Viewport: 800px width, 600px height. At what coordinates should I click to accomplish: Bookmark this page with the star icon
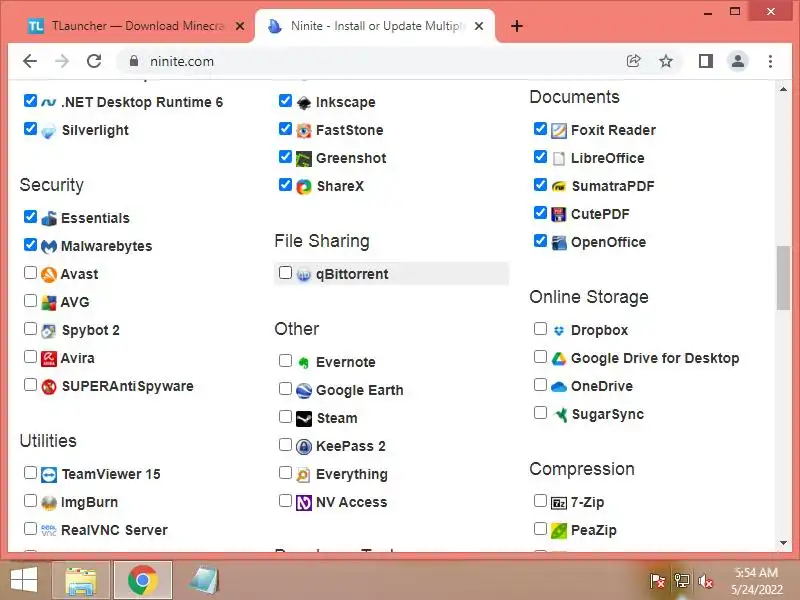[666, 61]
